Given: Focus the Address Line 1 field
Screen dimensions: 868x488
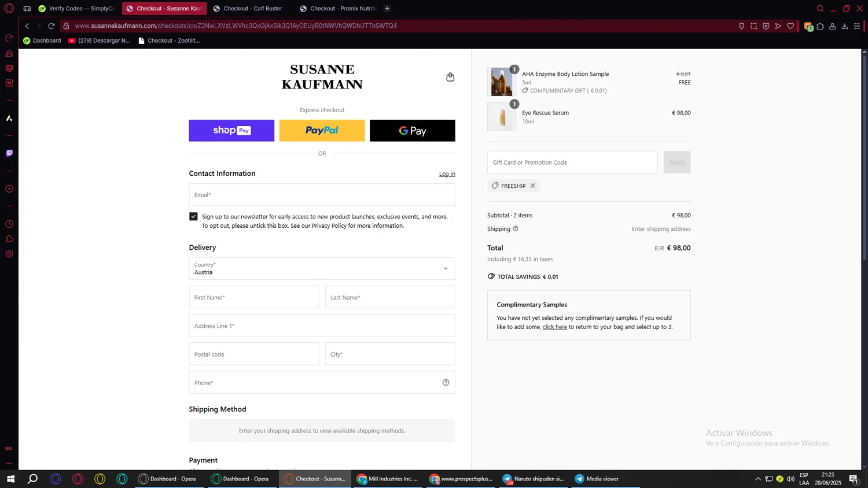Looking at the screenshot, I should point(322,326).
